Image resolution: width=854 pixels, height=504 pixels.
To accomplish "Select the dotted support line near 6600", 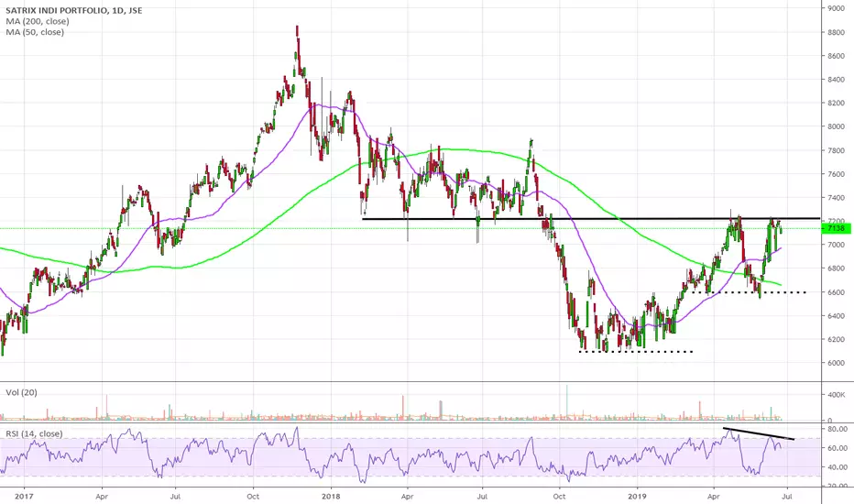I will tap(749, 292).
